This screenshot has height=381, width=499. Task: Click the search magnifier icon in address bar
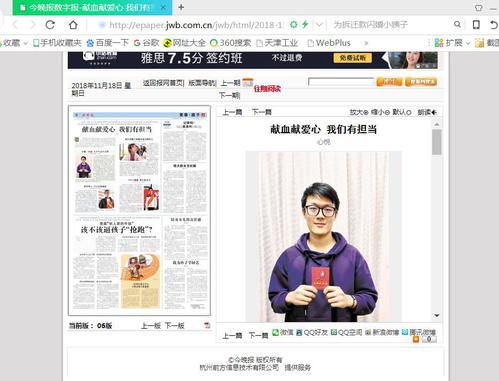coord(457,24)
